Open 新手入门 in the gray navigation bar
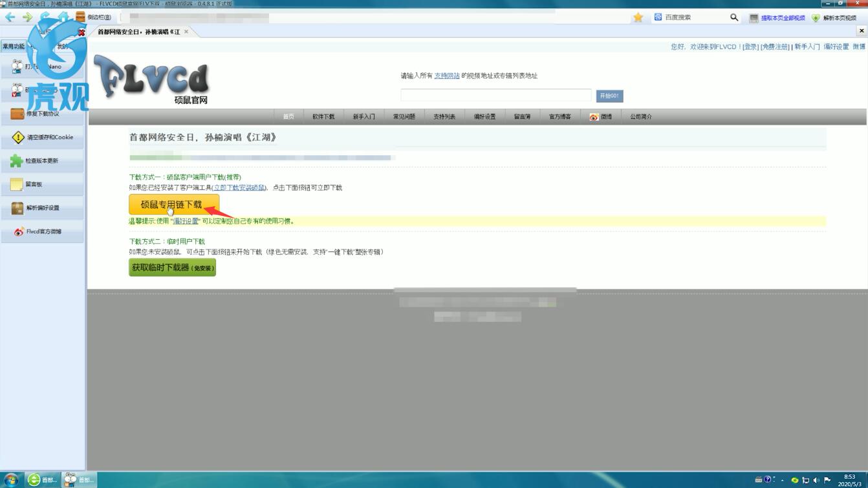The image size is (868, 488). point(363,117)
